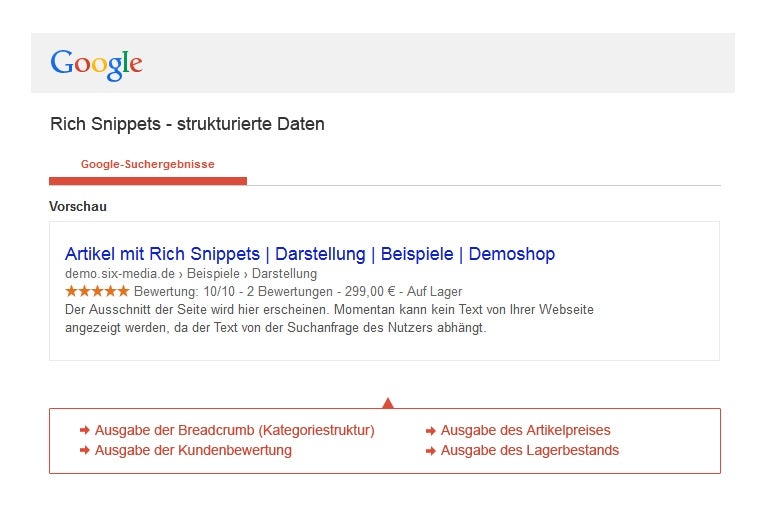Click the red arrow before Artikelpreises item
This screenshot has height=507, width=764.
pos(431,431)
